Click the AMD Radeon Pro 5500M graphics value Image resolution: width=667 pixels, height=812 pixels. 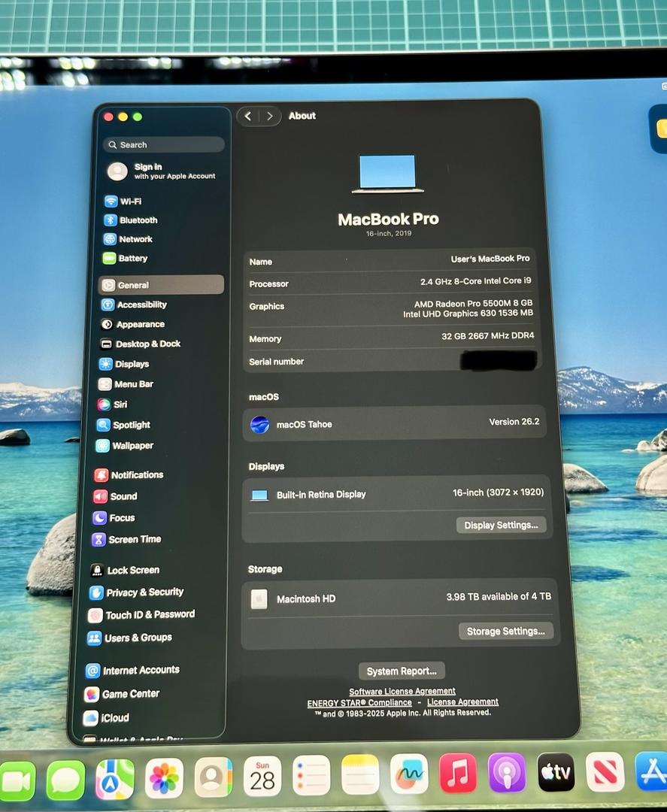473,303
